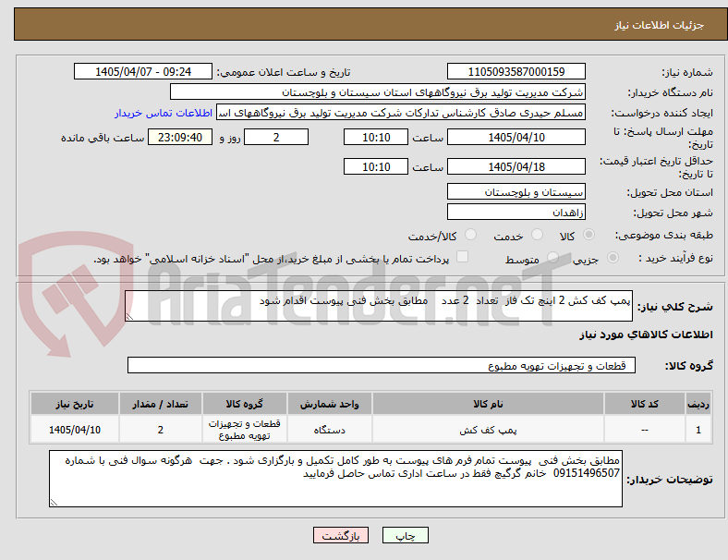This screenshot has height=560, width=728.
Task: Open اطلاعات تماس خریدار link
Action: point(164,113)
